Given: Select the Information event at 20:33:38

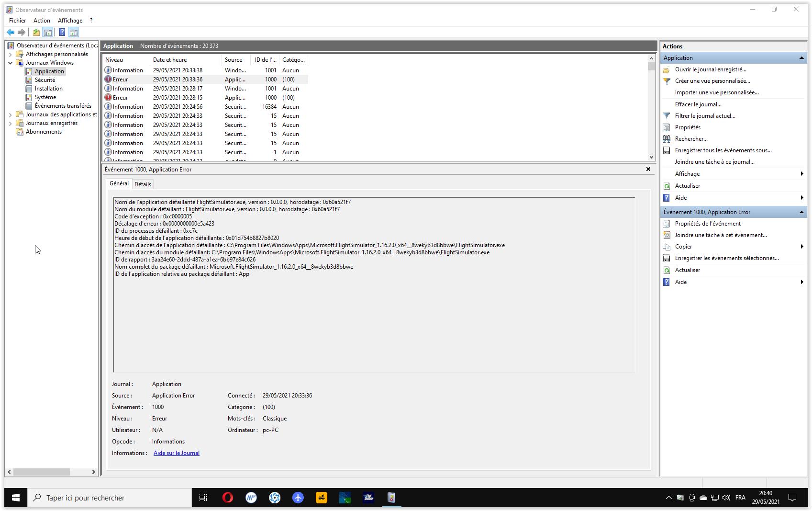Looking at the screenshot, I should pyautogui.click(x=206, y=70).
